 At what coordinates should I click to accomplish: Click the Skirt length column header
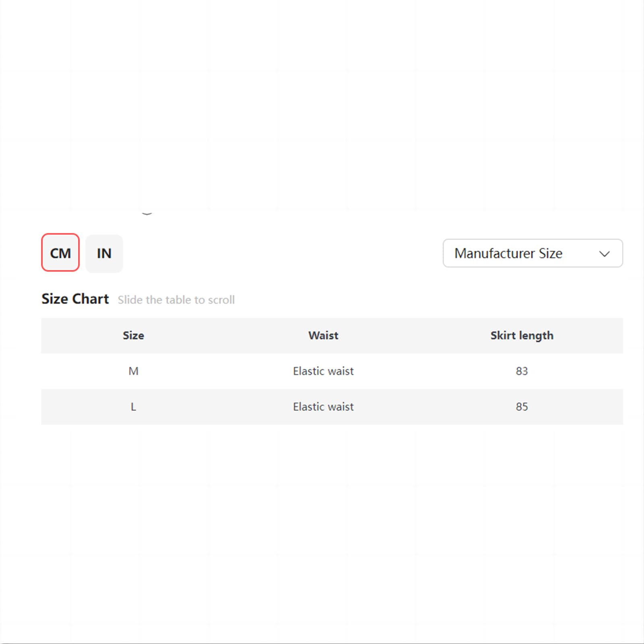click(522, 336)
